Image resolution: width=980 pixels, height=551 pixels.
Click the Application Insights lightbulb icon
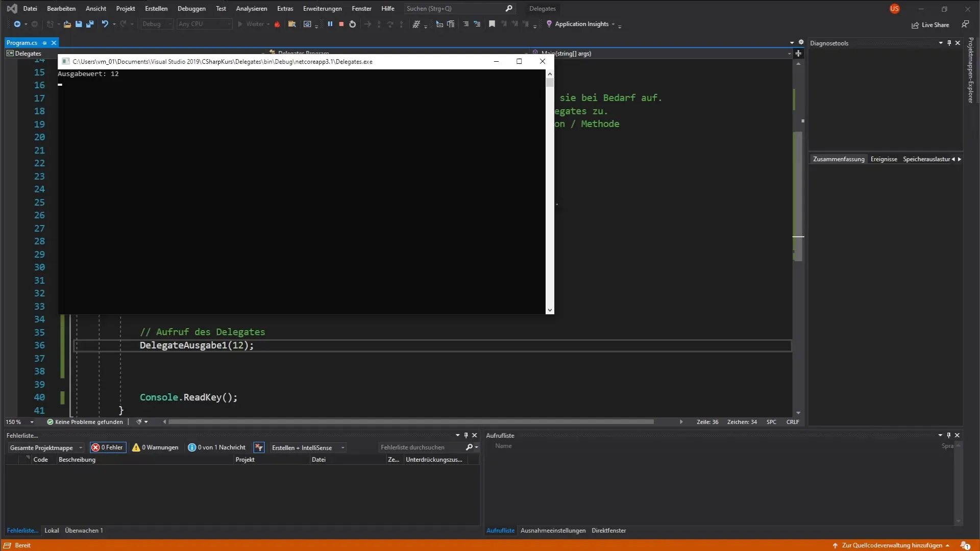click(x=549, y=24)
